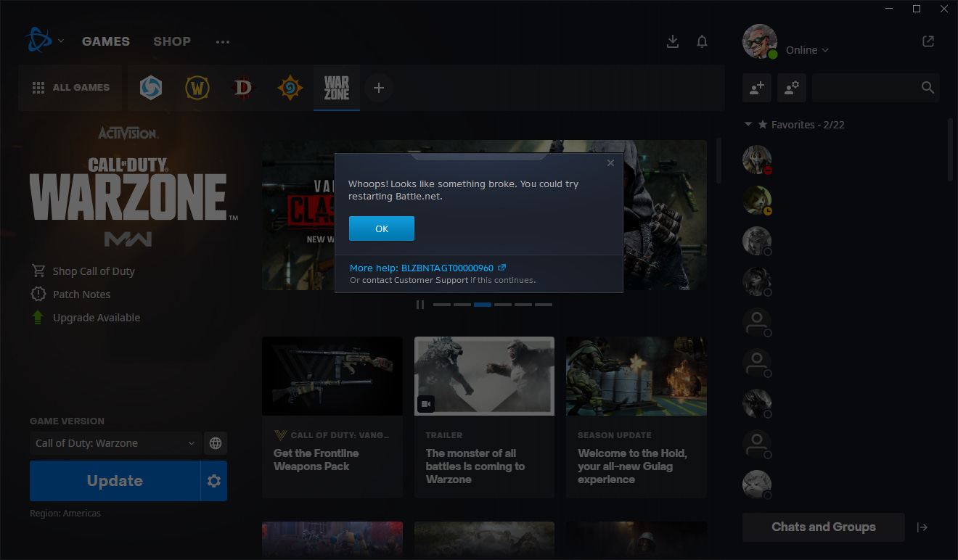The height and width of the screenshot is (560, 958).
Task: Select the Hearthstone game icon
Action: [x=290, y=88]
